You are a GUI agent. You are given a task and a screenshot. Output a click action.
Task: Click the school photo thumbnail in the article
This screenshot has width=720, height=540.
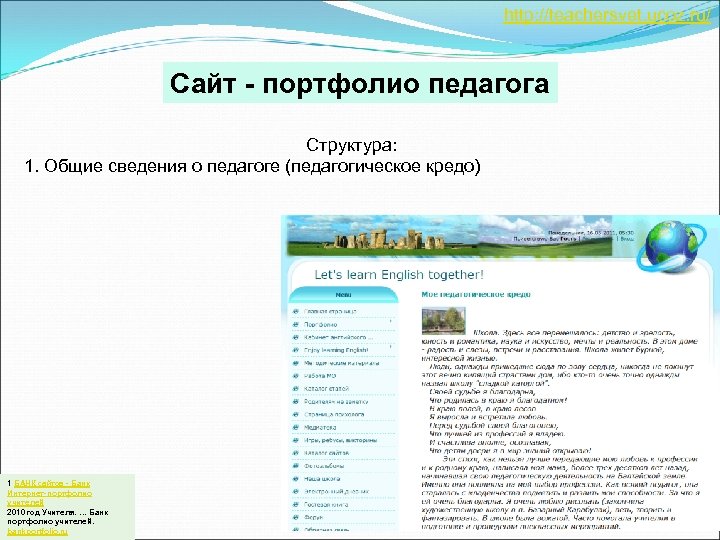click(443, 320)
